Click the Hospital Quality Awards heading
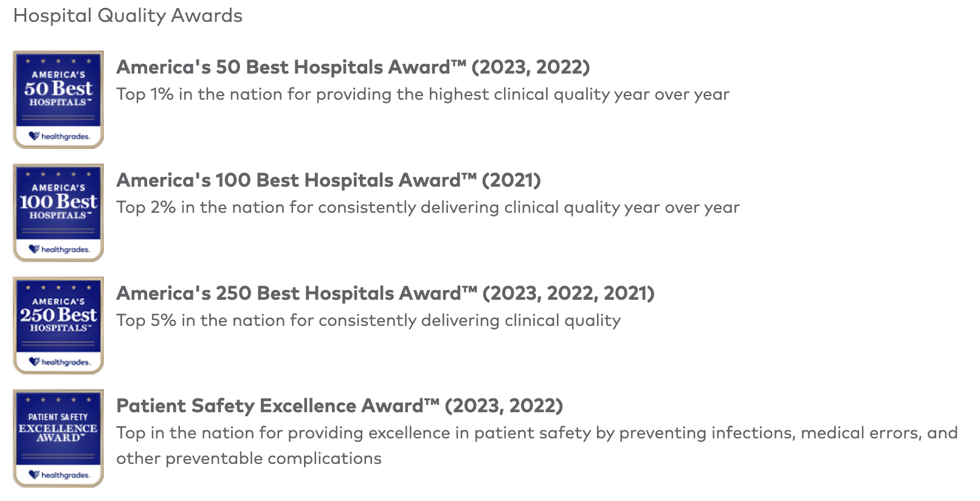This screenshot has height=501, width=980. pyautogui.click(x=128, y=15)
